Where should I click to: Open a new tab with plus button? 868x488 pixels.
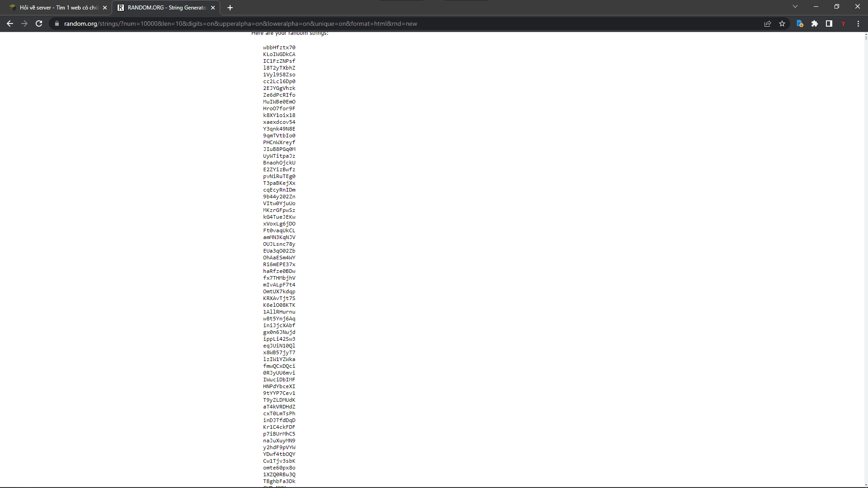(230, 8)
